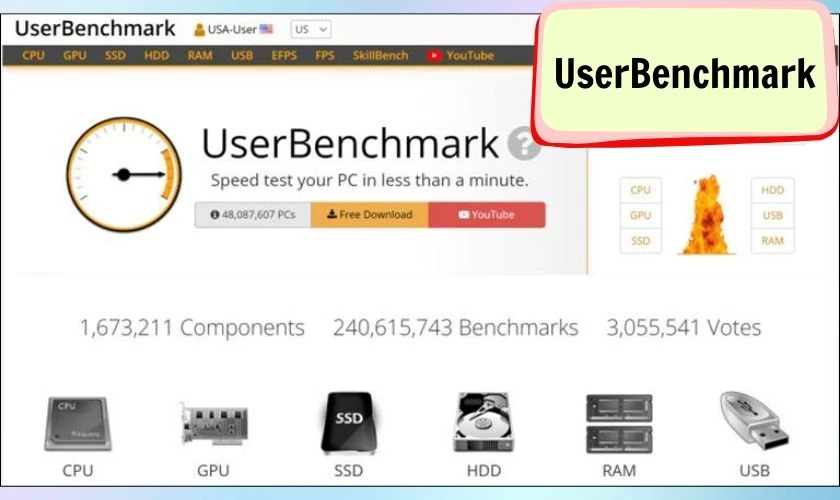Image resolution: width=840 pixels, height=500 pixels.
Task: Click the GPU graphics card icon
Action: 214,423
